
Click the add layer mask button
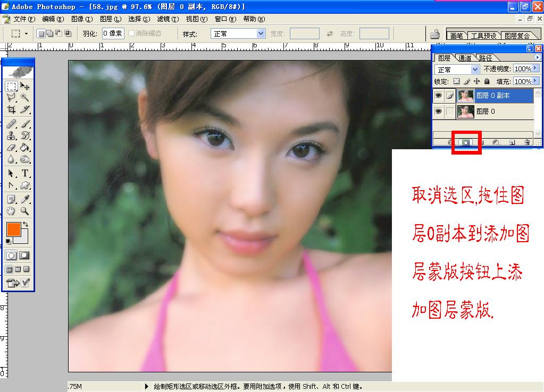point(466,142)
